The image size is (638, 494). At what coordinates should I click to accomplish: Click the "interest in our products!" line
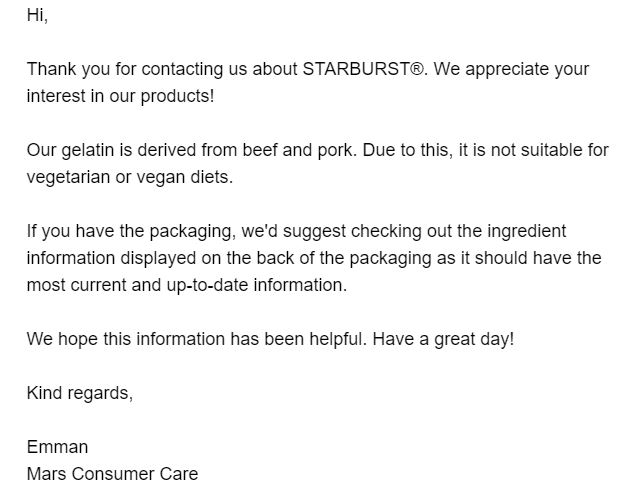pyautogui.click(x=120, y=96)
